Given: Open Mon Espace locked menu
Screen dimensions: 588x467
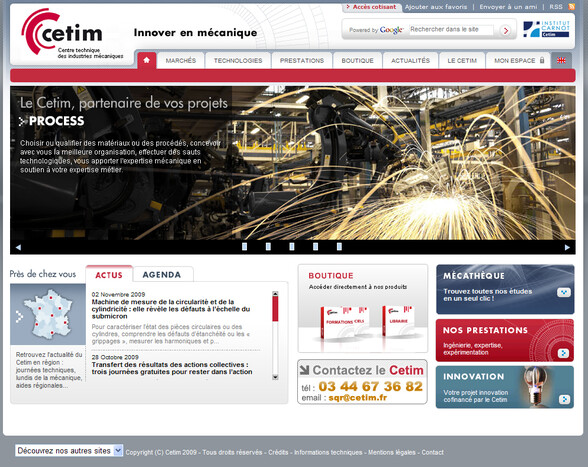Looking at the screenshot, I should tap(518, 60).
